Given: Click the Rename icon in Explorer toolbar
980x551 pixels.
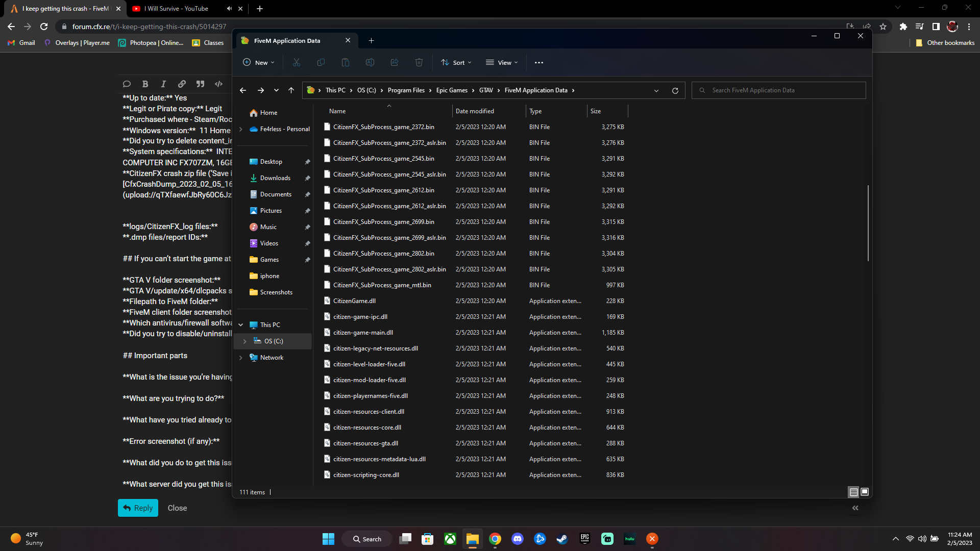Looking at the screenshot, I should pos(370,62).
